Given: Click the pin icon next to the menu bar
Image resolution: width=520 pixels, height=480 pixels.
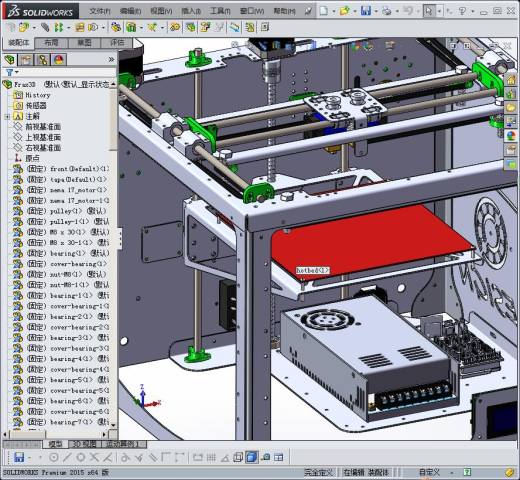Looking at the screenshot, I should [308, 11].
